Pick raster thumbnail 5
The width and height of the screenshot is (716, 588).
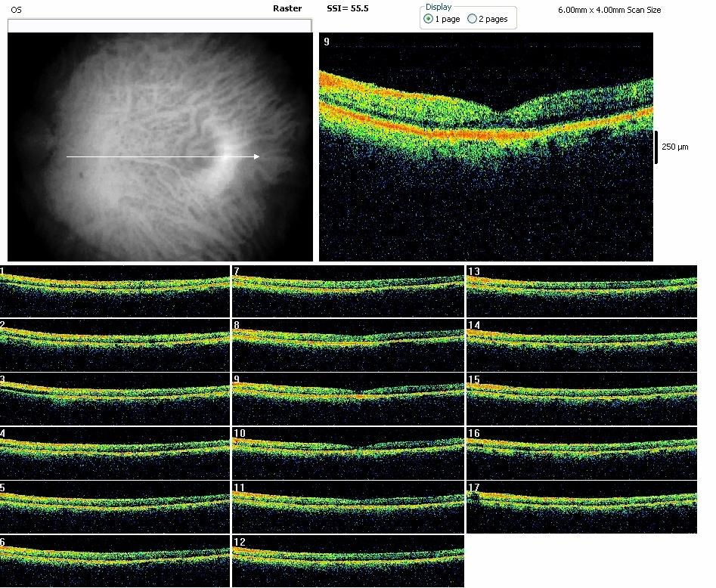click(114, 506)
